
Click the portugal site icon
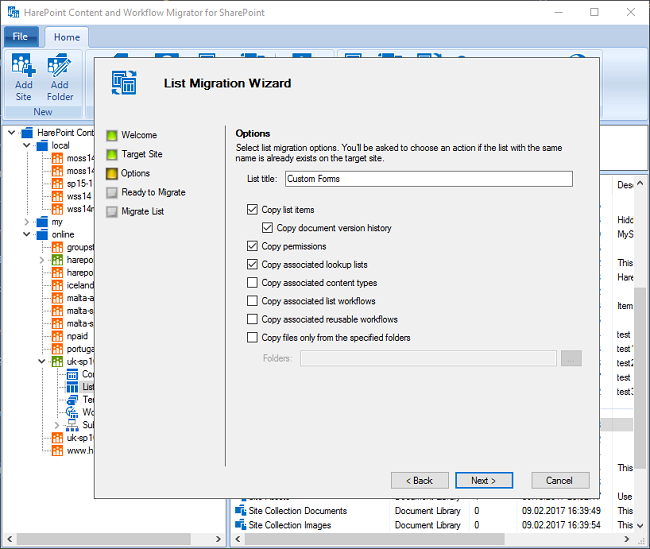tap(57, 349)
